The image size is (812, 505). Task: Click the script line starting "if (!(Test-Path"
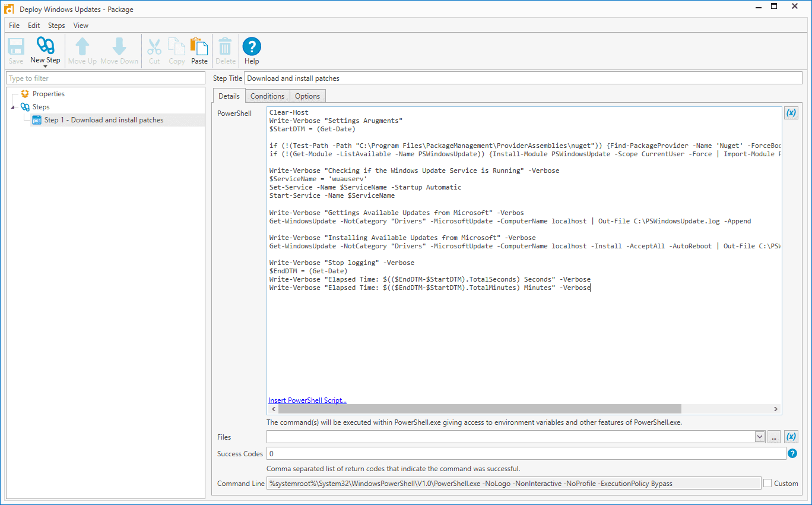pyautogui.click(x=525, y=146)
